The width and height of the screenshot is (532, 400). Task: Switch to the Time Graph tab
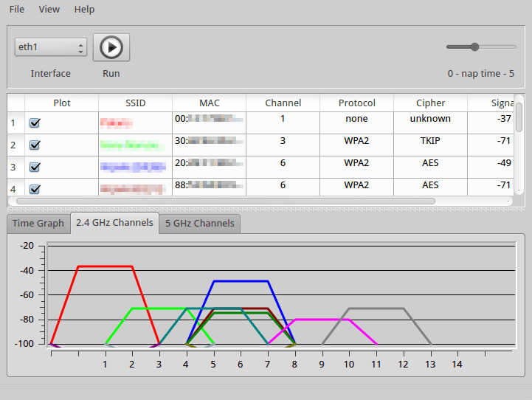pyautogui.click(x=38, y=224)
